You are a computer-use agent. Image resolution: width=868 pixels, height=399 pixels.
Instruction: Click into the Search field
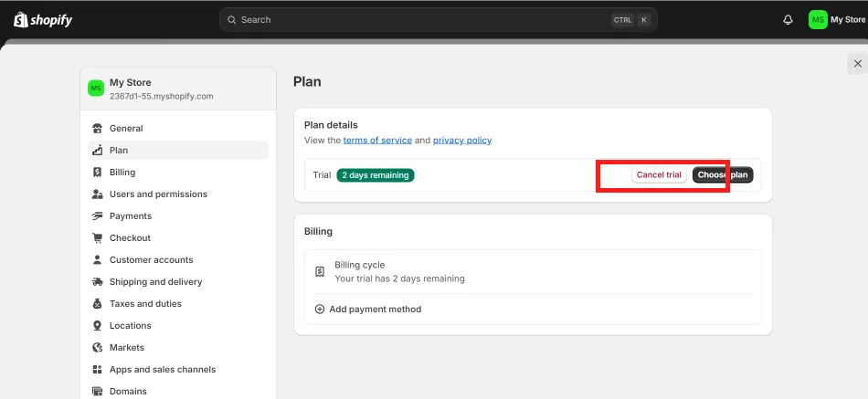click(x=439, y=20)
